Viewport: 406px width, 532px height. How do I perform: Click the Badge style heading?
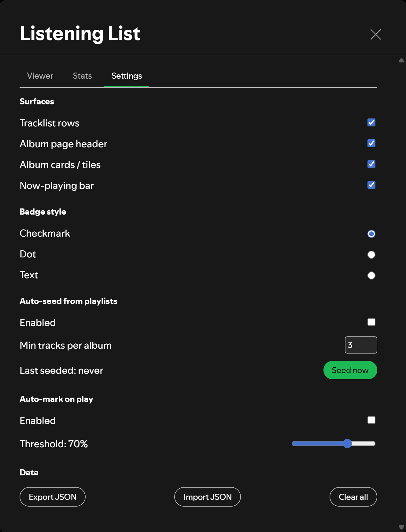(43, 212)
